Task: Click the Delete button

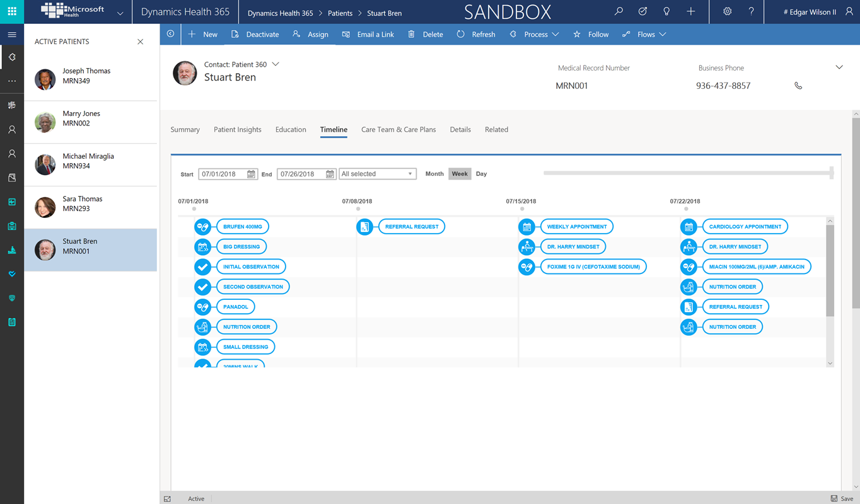Action: pyautogui.click(x=426, y=35)
